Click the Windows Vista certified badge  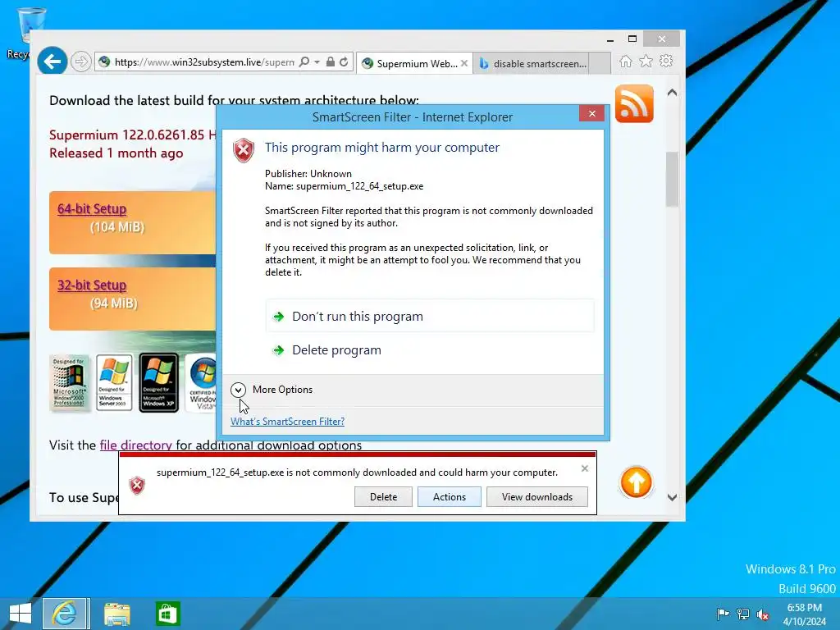click(201, 382)
